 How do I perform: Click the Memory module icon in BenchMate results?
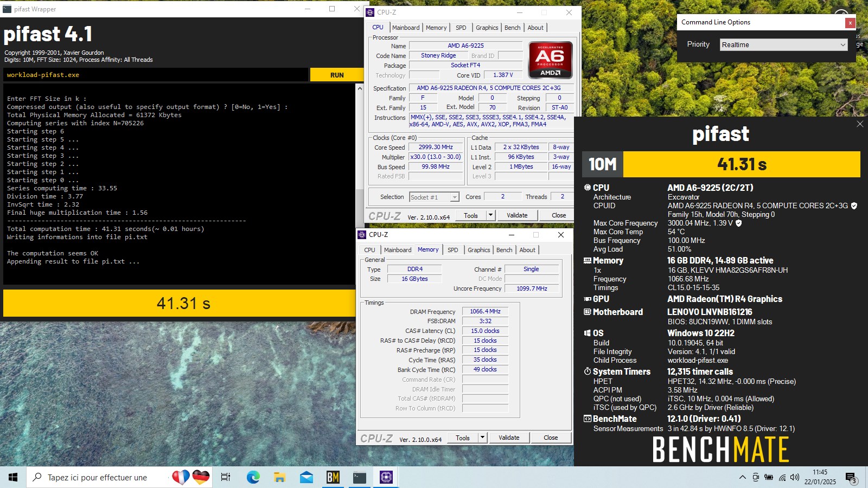[x=587, y=260]
